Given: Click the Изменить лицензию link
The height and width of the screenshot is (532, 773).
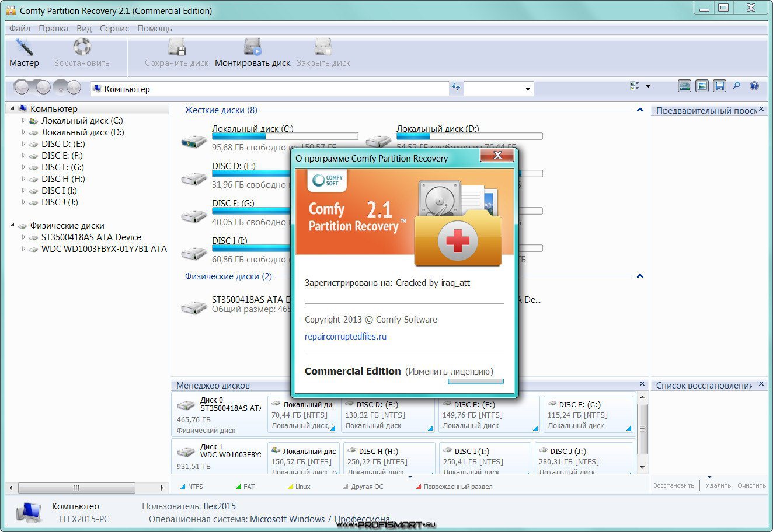Looking at the screenshot, I should (449, 371).
